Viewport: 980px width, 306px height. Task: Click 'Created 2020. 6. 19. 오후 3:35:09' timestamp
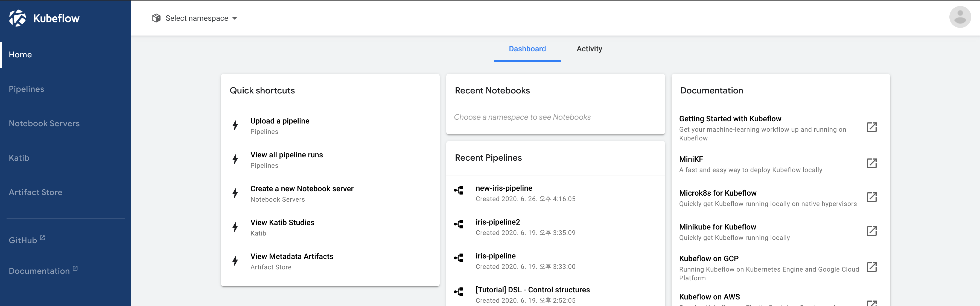tap(525, 233)
